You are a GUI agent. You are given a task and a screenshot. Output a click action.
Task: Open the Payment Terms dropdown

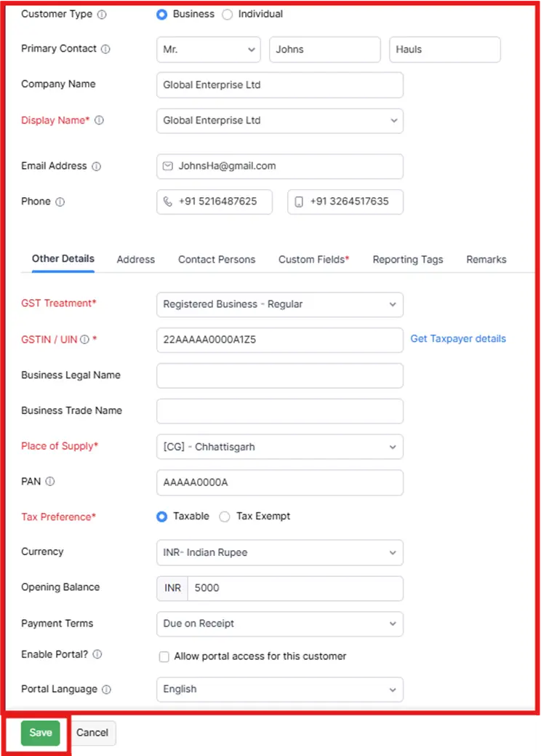click(x=279, y=624)
